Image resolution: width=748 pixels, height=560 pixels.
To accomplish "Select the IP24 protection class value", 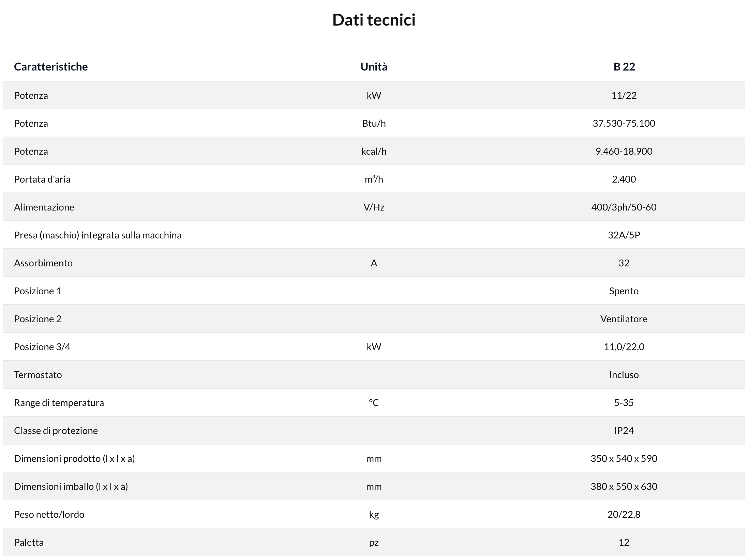I will [x=624, y=431].
